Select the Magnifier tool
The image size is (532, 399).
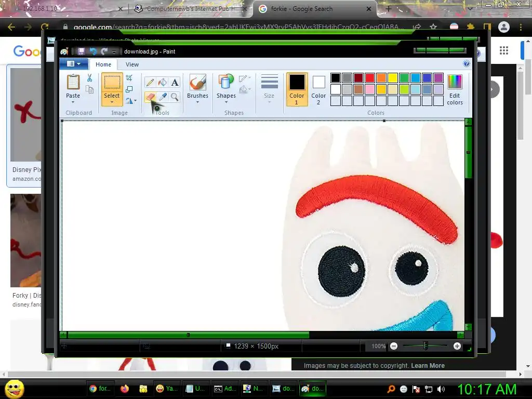[175, 97]
